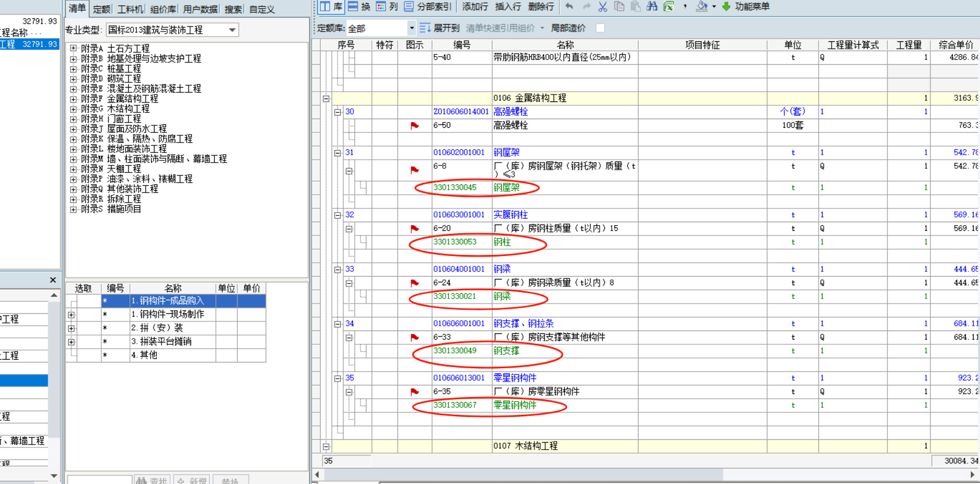Collapse row 35 零星钢构件

[338, 379]
